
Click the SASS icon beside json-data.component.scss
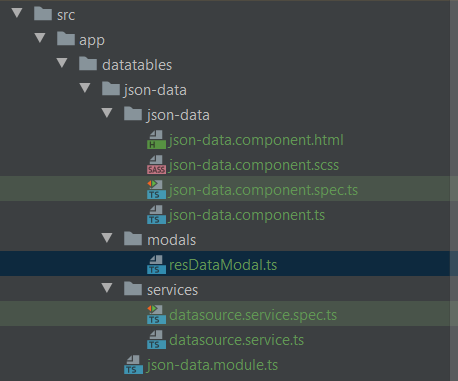pyautogui.click(x=156, y=165)
